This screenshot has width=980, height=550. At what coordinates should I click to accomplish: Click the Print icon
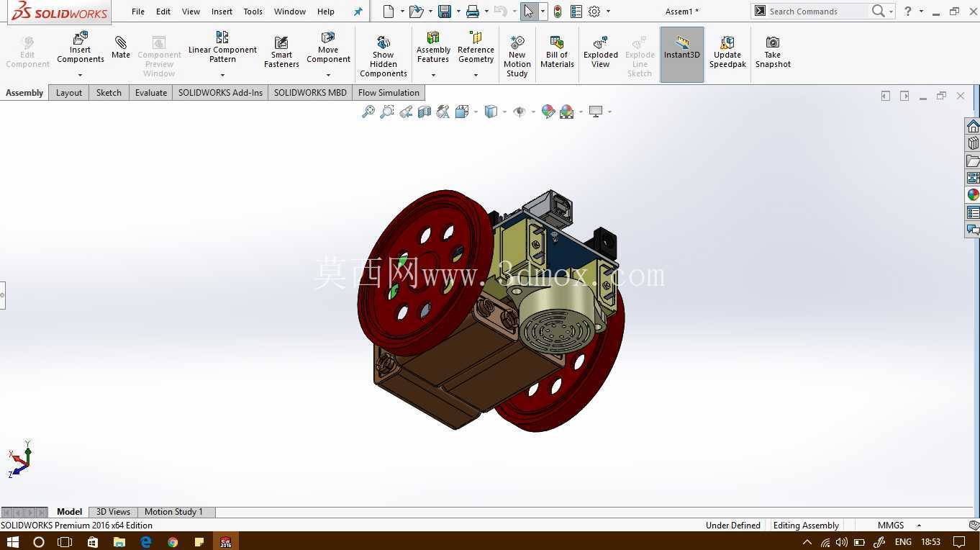[473, 12]
